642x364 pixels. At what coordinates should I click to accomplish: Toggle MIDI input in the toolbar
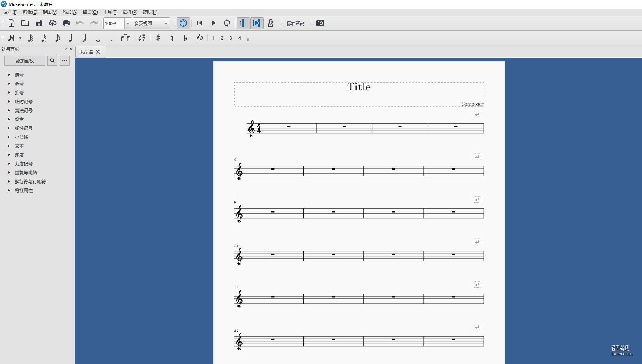[x=183, y=23]
